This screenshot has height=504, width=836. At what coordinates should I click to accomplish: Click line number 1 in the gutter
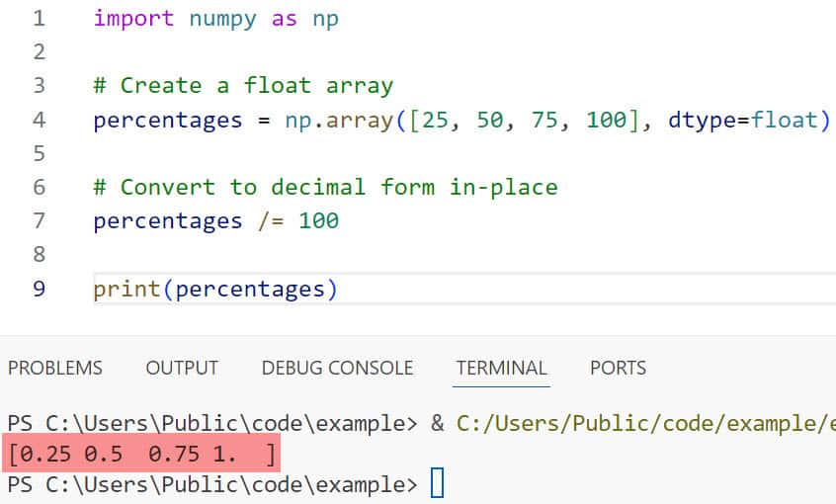coord(39,19)
